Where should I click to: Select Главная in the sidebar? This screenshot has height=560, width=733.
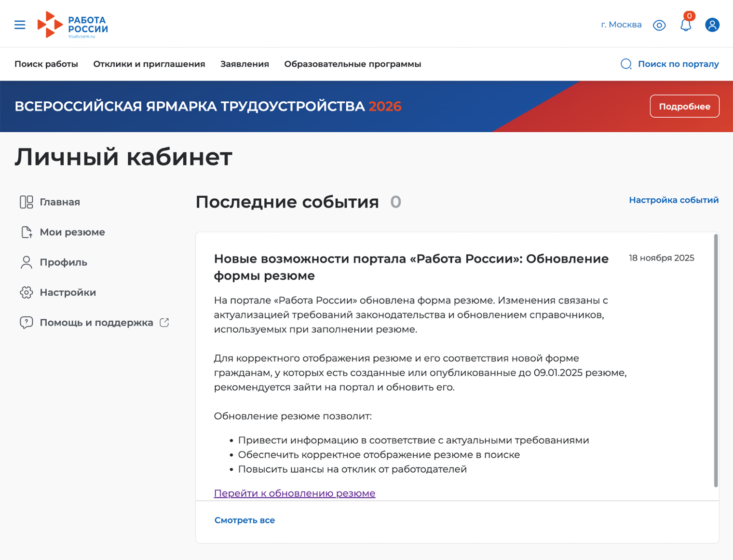tap(60, 202)
